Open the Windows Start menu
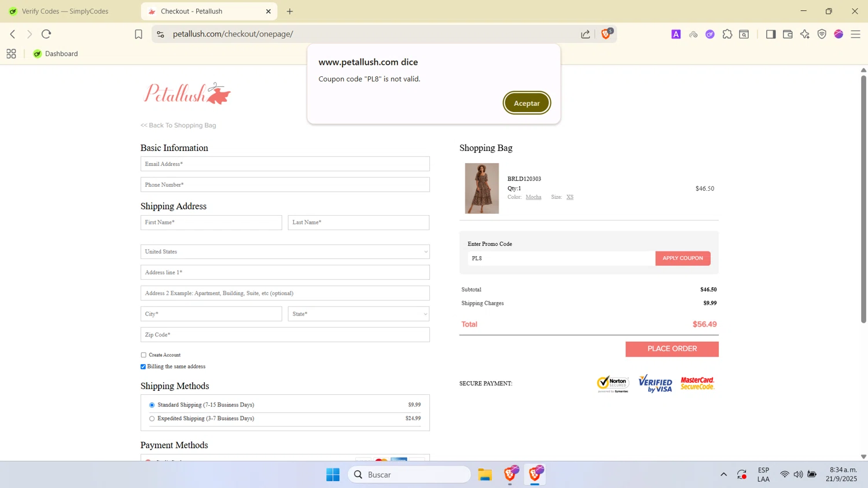This screenshot has width=868, height=488. coord(333,475)
